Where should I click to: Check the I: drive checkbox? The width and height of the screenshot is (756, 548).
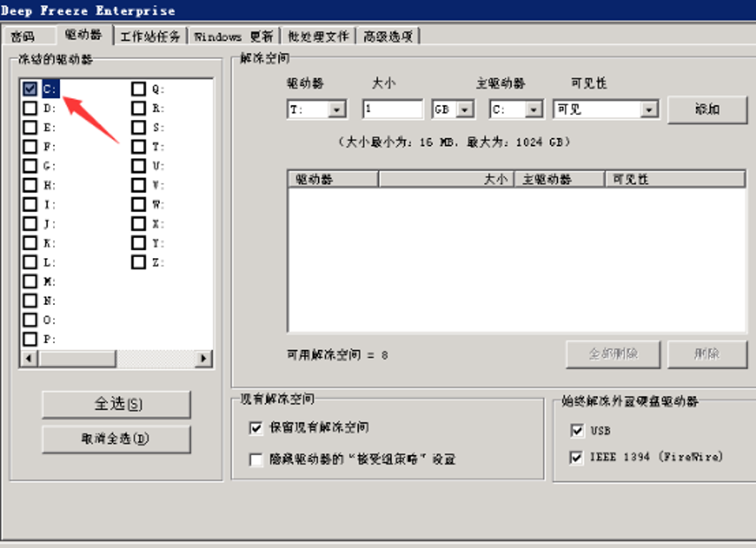[x=30, y=204]
